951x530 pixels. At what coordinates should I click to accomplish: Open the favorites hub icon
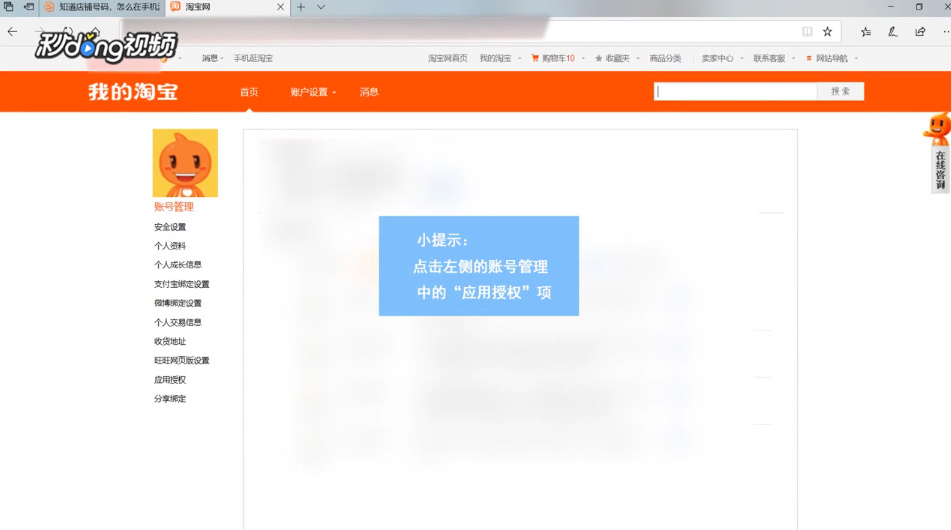click(865, 32)
